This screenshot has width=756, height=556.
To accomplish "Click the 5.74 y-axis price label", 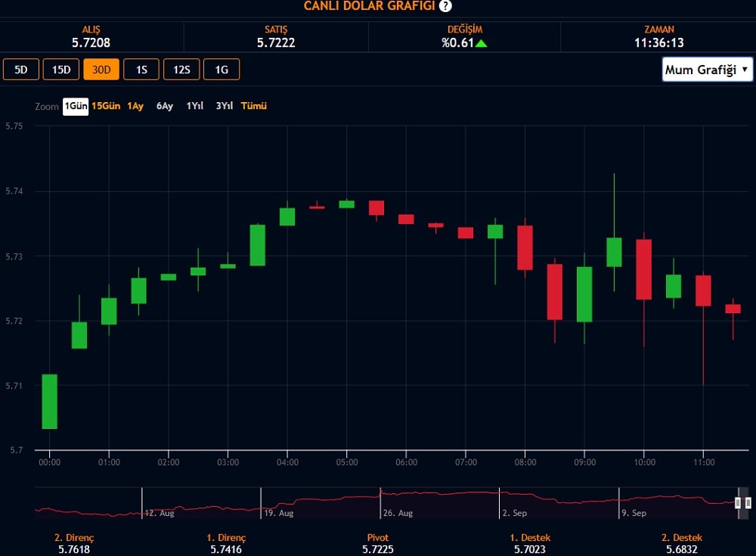I will click(14, 191).
